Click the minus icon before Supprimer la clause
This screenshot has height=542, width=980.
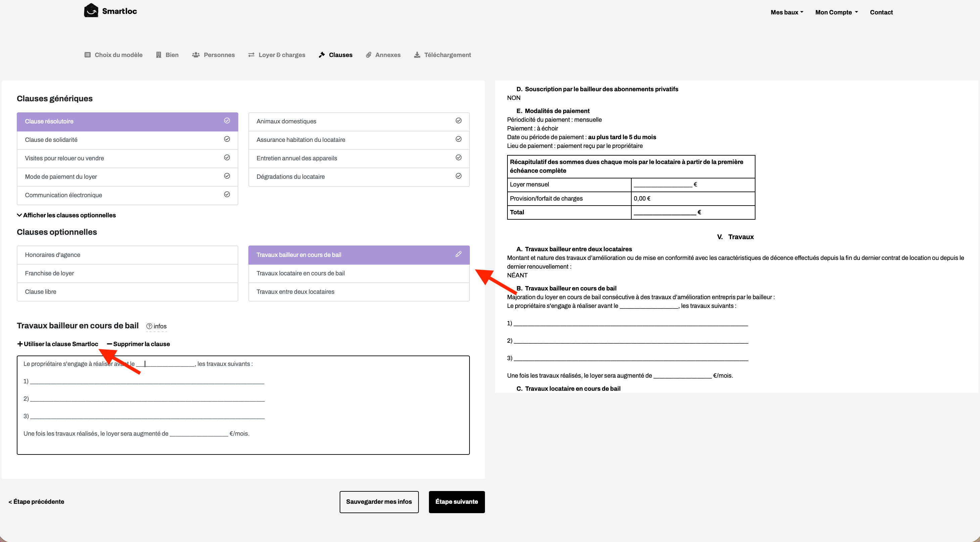coord(109,344)
